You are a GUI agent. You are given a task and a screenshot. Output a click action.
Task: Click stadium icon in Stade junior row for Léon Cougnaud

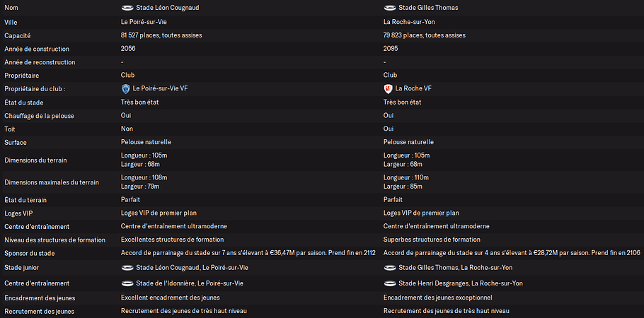[x=127, y=268]
